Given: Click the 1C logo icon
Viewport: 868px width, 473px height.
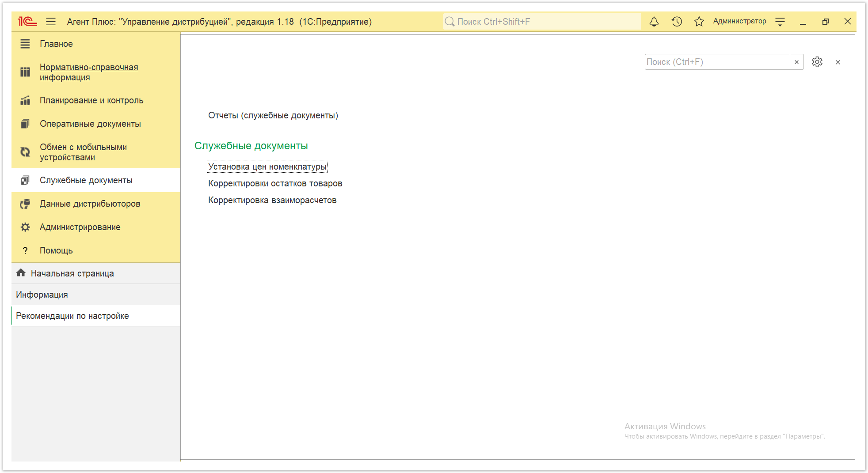Looking at the screenshot, I should (27, 21).
